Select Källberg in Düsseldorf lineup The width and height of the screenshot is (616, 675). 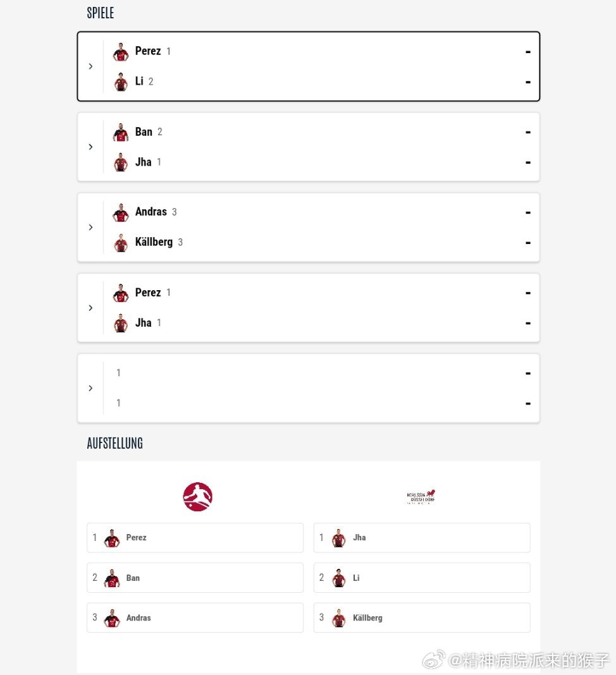pyautogui.click(x=422, y=617)
